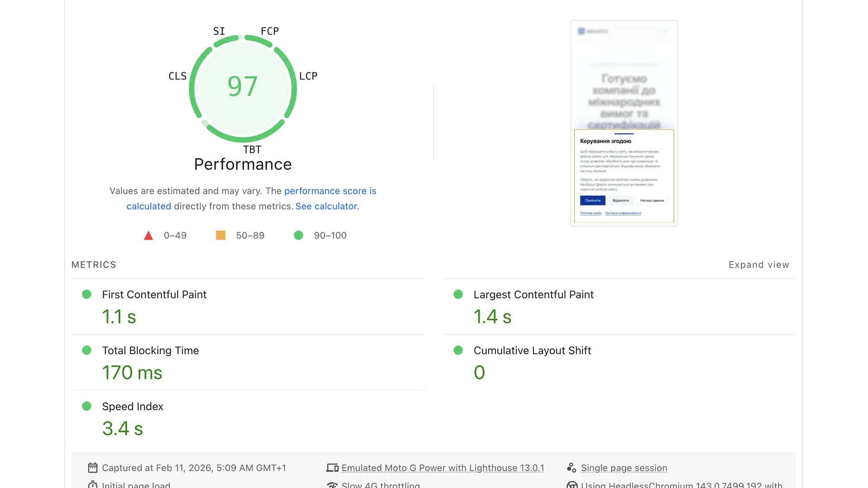Click the green dot beside First Contentful Paint
The width and height of the screenshot is (868, 488).
pos(87,294)
